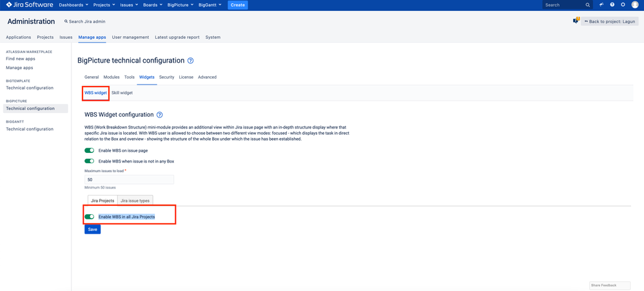This screenshot has height=291, width=644.
Task: Open BigTemplate Technical configuration
Action: tap(30, 88)
